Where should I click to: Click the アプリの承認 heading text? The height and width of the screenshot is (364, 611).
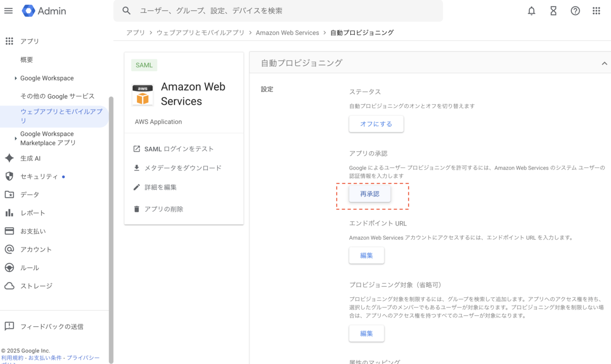[x=369, y=153]
